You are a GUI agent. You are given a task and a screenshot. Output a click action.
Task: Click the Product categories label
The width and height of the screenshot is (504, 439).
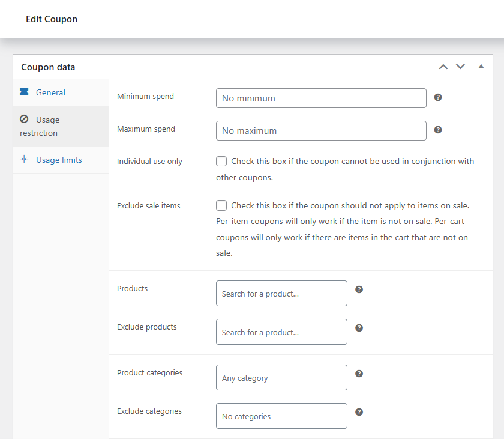(149, 373)
